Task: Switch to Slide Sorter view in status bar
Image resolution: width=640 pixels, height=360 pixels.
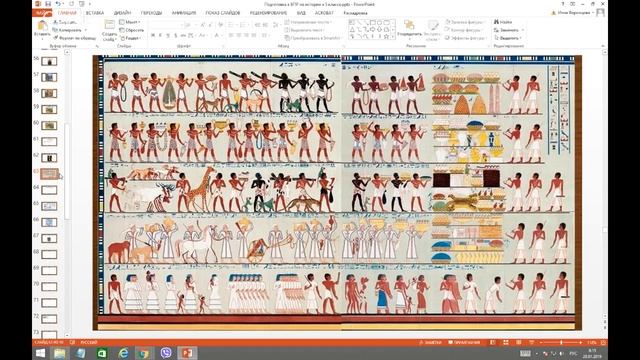Action: click(x=506, y=342)
